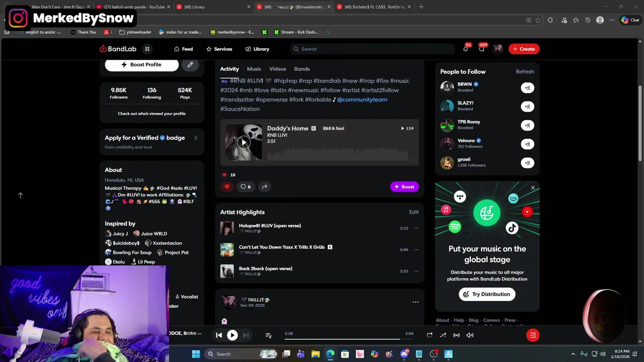
Task: Toggle repeat in the player bar
Action: (x=430, y=335)
